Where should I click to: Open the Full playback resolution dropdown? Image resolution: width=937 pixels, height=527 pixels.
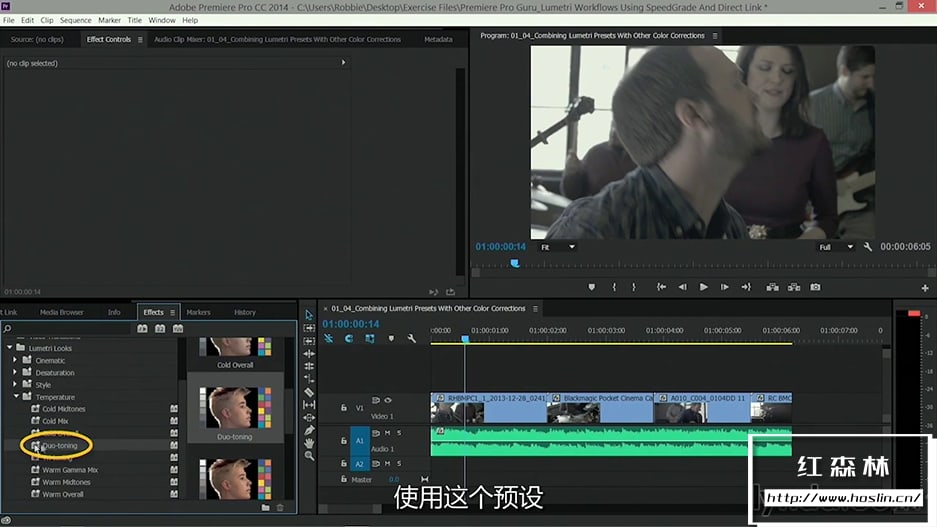[x=835, y=247]
